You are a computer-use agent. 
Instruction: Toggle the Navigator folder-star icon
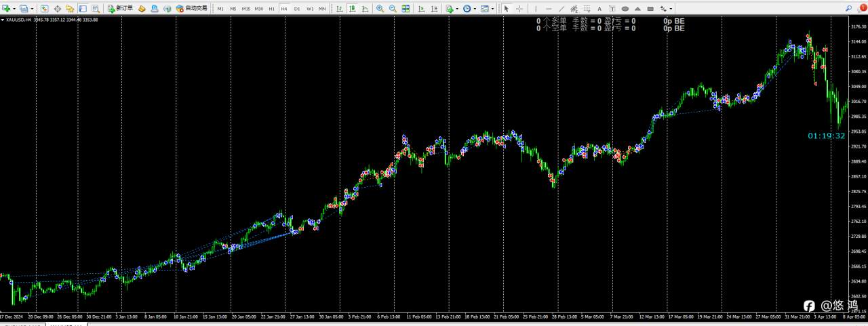coord(70,8)
